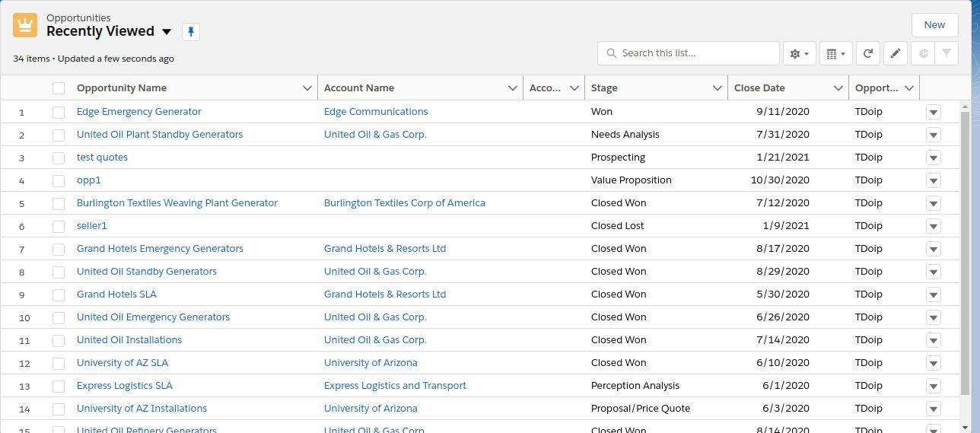This screenshot has width=980, height=433.
Task: Open Opportunity Name column actions chevron
Action: tap(307, 88)
